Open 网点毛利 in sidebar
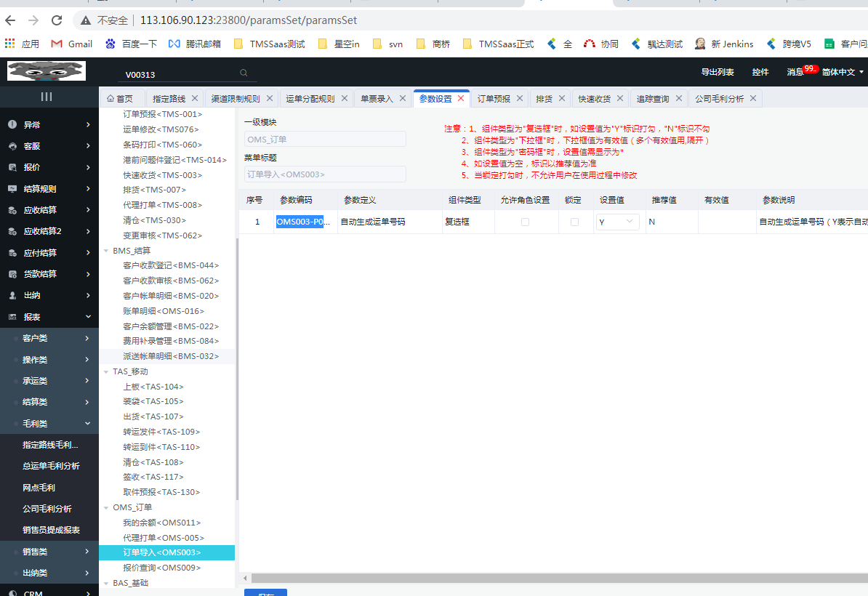 [x=39, y=488]
